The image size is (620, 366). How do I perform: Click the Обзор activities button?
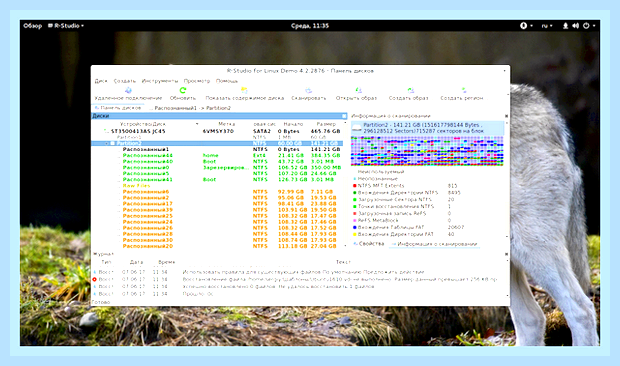point(32,26)
